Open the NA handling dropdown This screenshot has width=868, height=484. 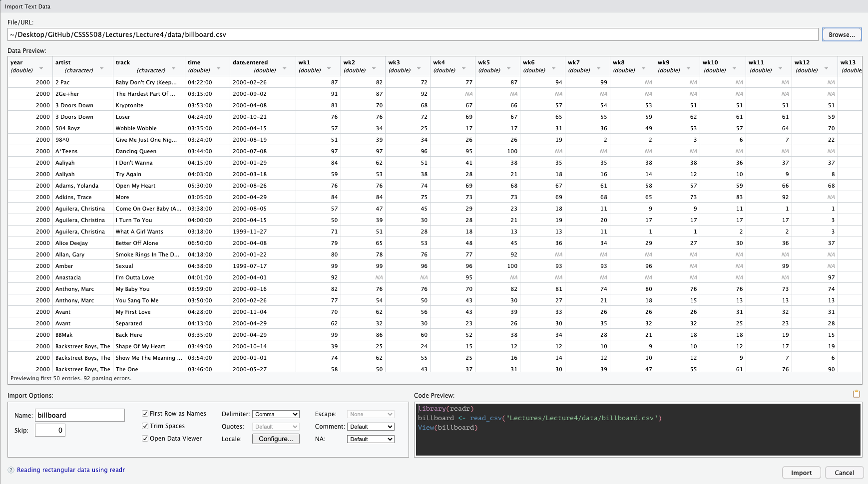click(x=370, y=439)
